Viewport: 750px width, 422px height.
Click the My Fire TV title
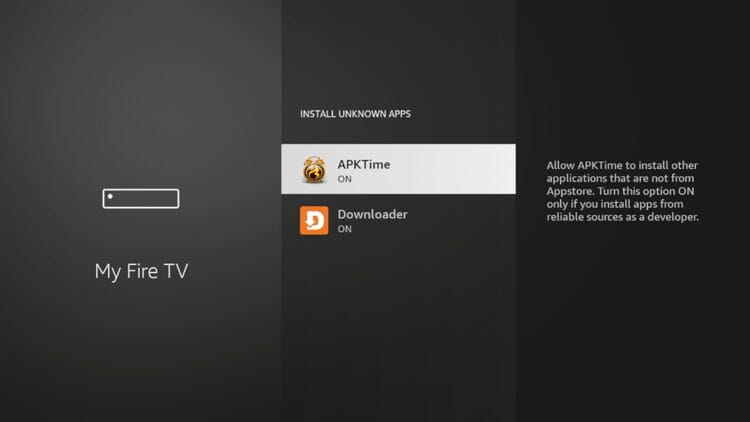point(141,271)
